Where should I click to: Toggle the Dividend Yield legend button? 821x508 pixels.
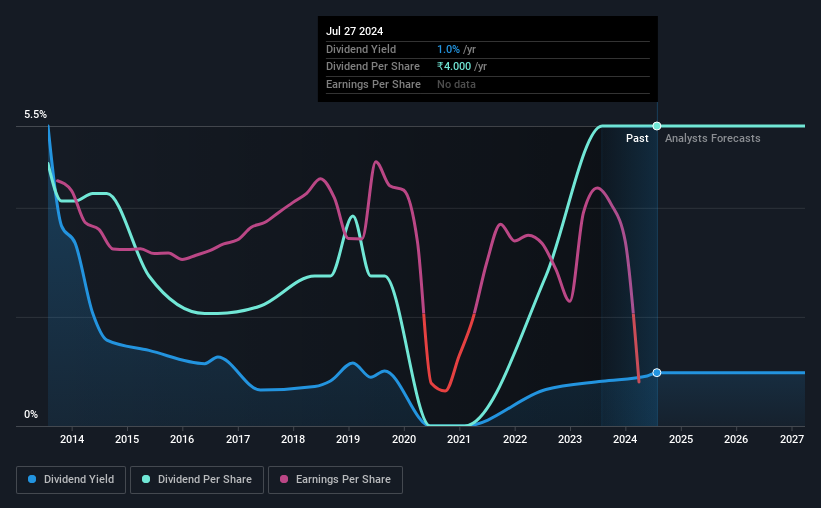pos(71,480)
